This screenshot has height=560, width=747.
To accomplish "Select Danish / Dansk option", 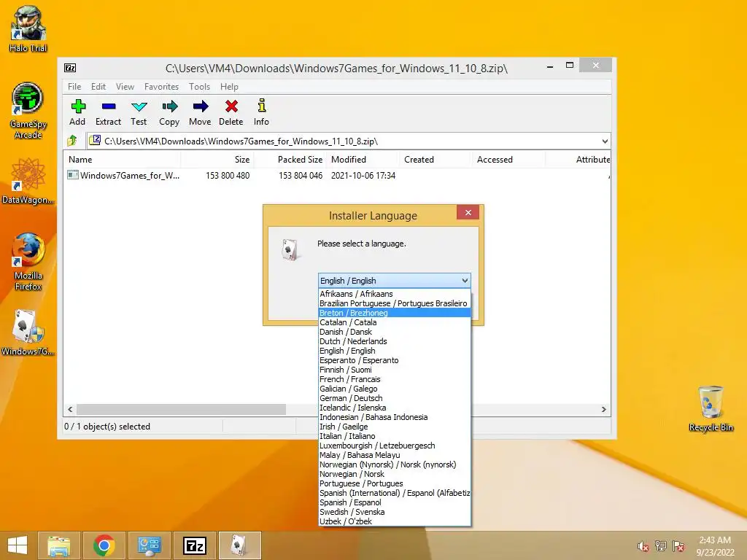I will click(x=395, y=332).
